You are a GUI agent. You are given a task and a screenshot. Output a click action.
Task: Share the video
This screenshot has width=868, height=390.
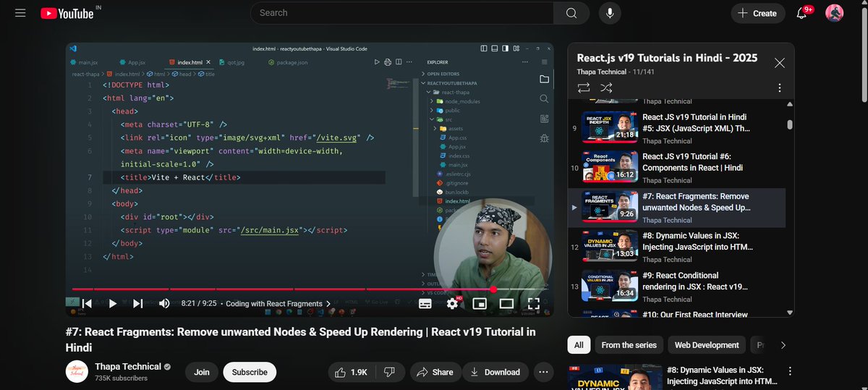[x=435, y=372]
